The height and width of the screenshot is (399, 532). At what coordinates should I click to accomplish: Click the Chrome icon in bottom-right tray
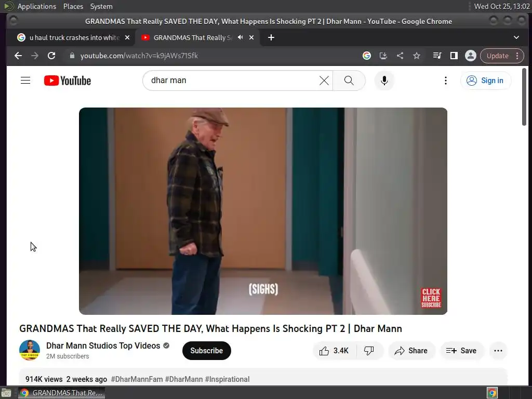click(492, 393)
